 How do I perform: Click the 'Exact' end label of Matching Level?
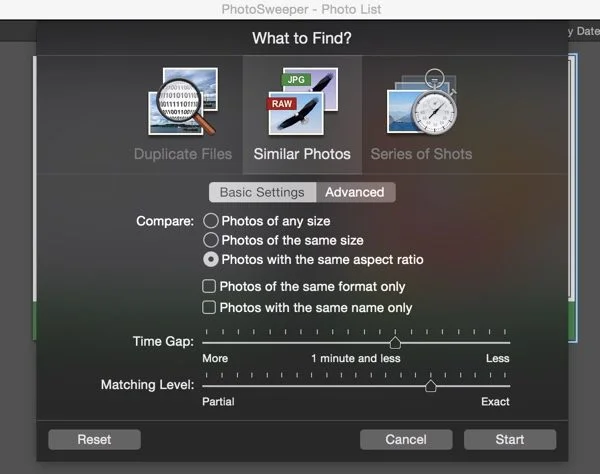click(x=495, y=402)
